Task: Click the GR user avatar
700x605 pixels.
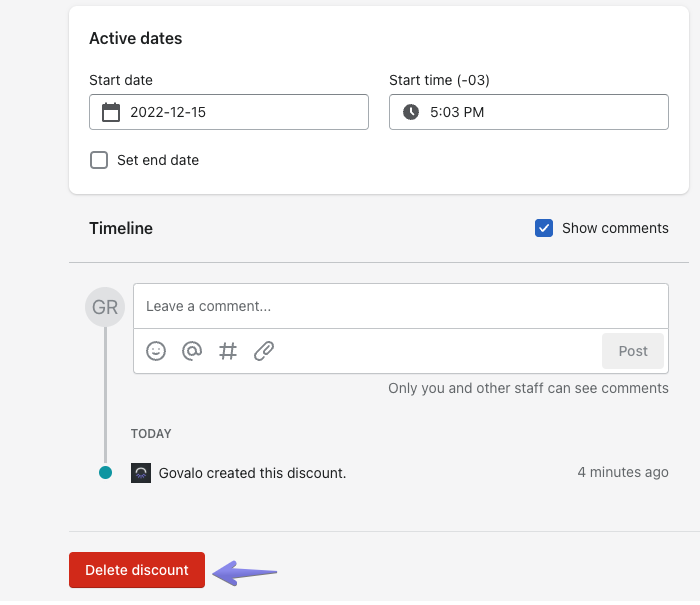Action: click(x=105, y=307)
